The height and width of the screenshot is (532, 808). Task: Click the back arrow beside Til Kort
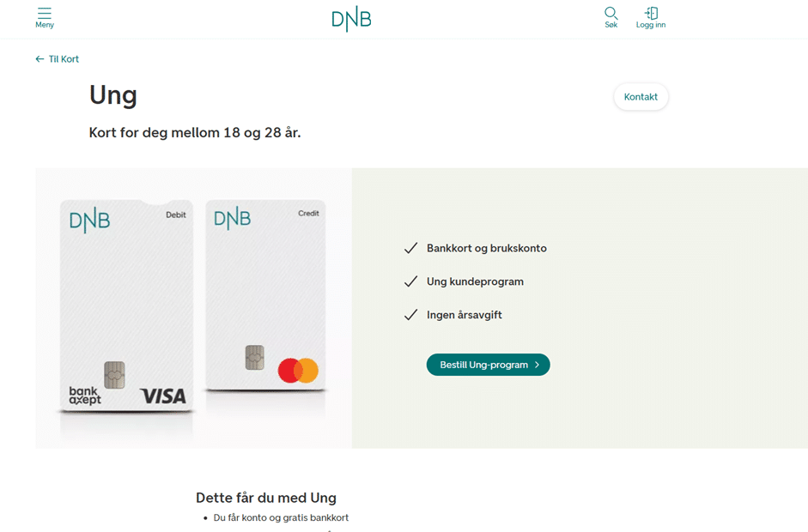point(39,59)
